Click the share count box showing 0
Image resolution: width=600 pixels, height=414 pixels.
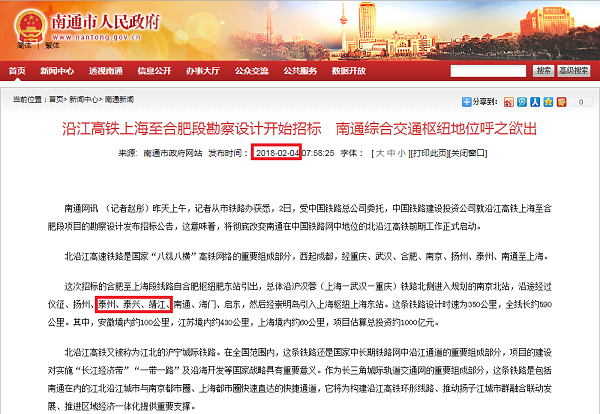(x=581, y=102)
